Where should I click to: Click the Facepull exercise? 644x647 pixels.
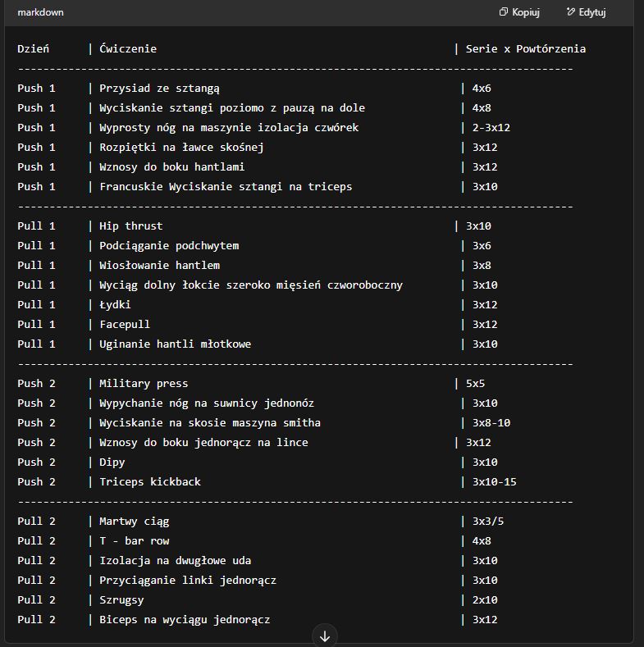(x=125, y=325)
